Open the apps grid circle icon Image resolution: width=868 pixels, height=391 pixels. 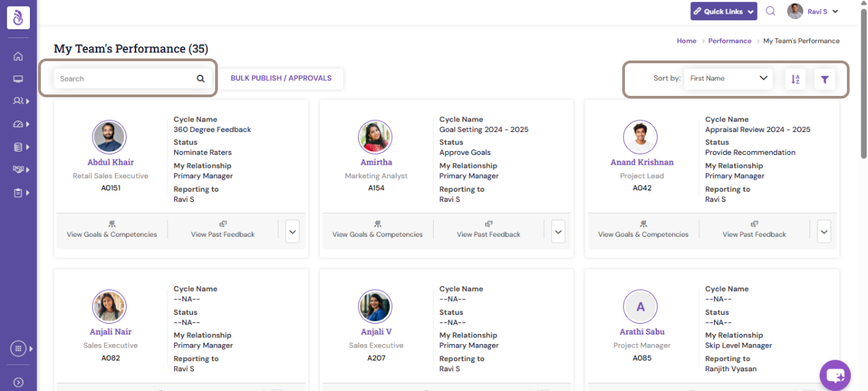pos(18,348)
